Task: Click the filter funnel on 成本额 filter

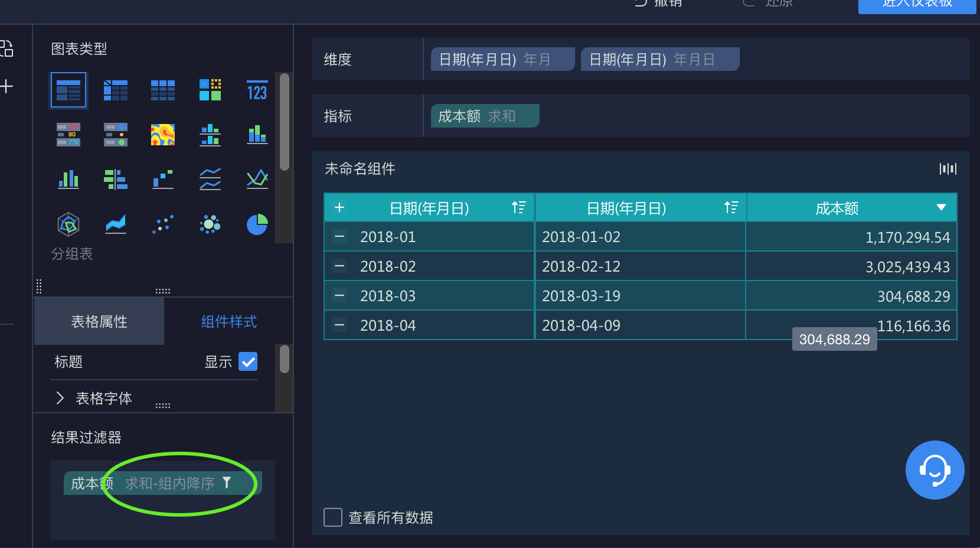Action: coord(227,483)
